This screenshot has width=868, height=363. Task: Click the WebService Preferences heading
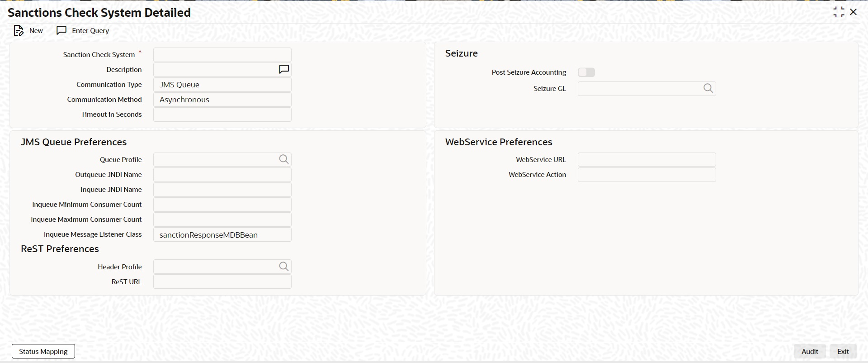(499, 142)
